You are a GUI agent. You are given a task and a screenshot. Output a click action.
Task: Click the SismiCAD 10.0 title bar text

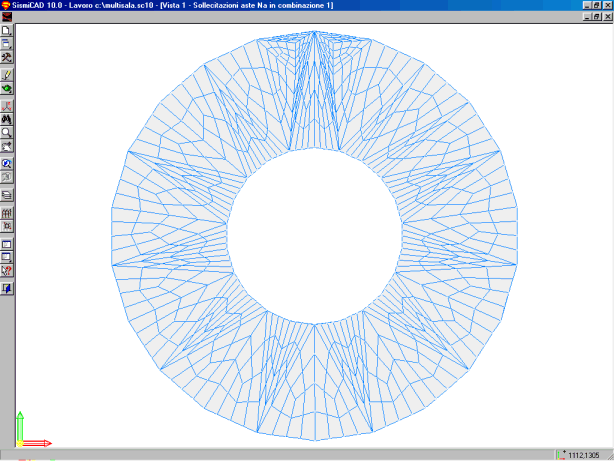tap(173, 5)
